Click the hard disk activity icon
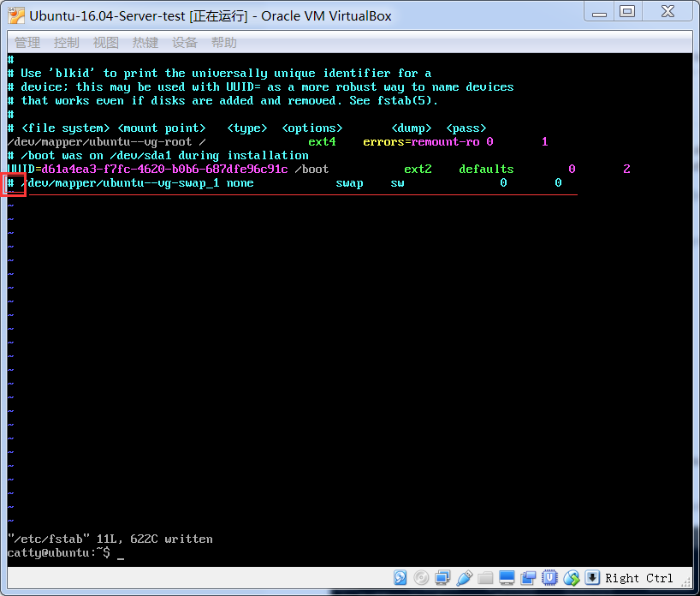The width and height of the screenshot is (700, 596). tap(400, 578)
